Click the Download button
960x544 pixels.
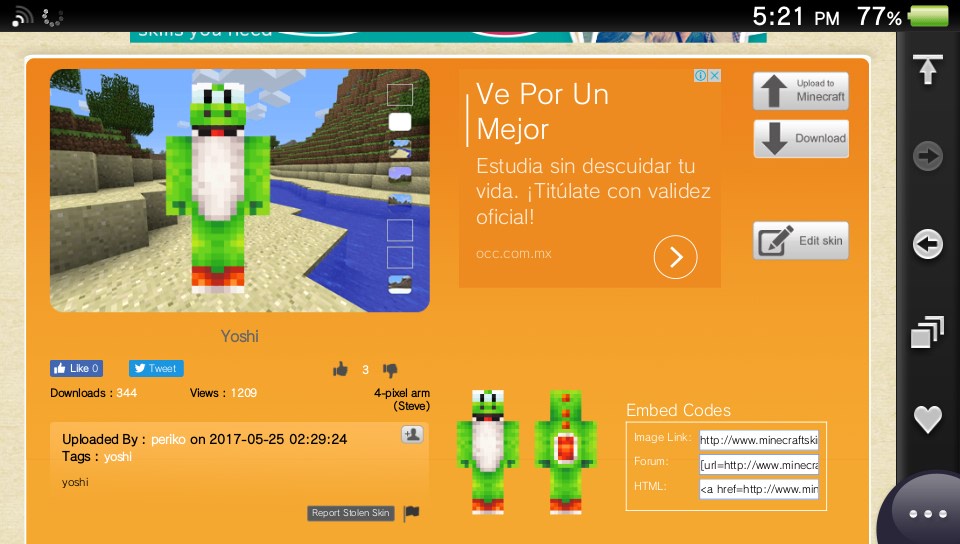[801, 138]
